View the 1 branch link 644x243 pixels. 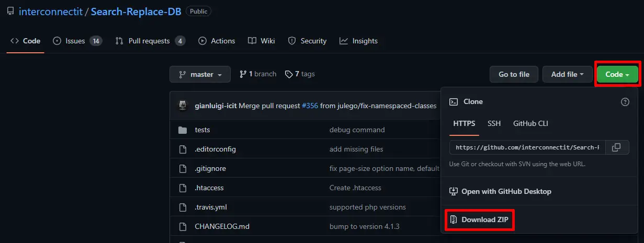coord(258,74)
